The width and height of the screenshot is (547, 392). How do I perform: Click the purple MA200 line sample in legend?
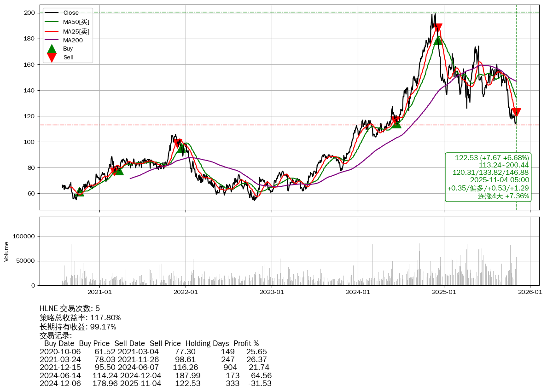52,40
